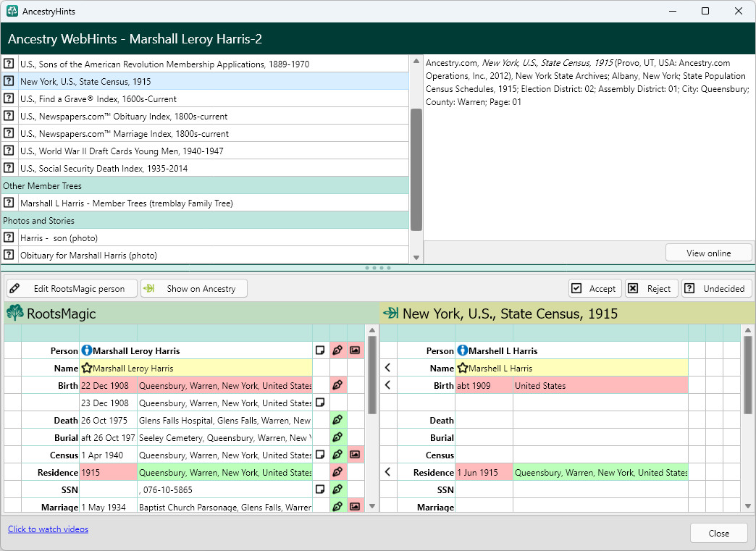The image size is (756, 551).
Task: Click hints list scroll up arrow
Action: tap(416, 62)
